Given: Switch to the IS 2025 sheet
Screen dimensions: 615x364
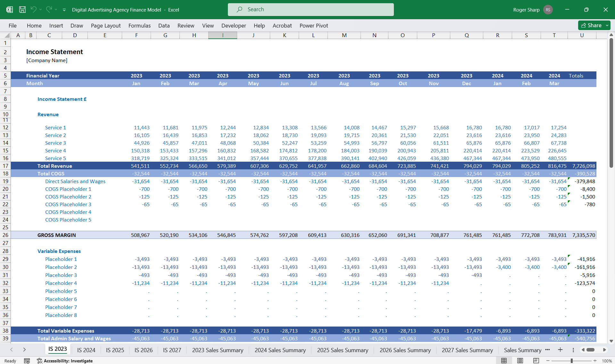Looking at the screenshot, I should pos(115,350).
